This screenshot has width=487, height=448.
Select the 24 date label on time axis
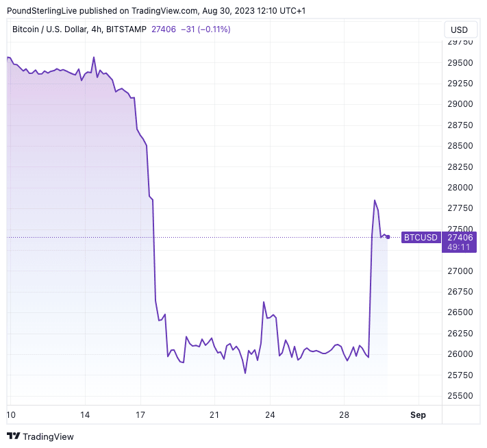[x=270, y=415]
